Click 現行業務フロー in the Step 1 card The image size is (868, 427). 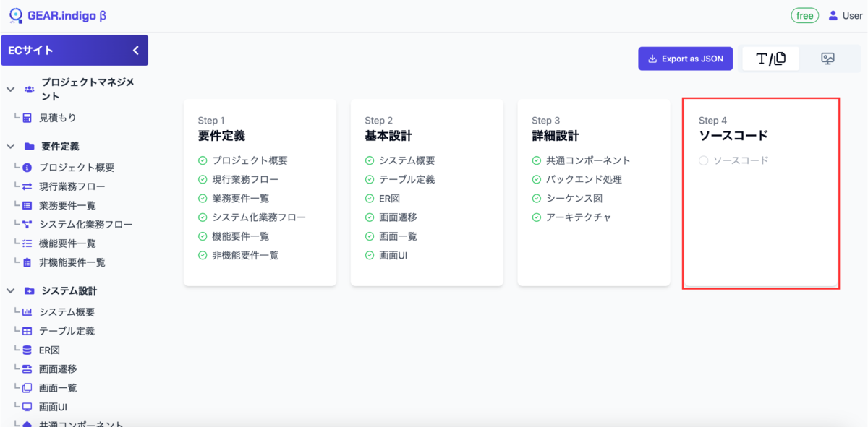click(245, 179)
